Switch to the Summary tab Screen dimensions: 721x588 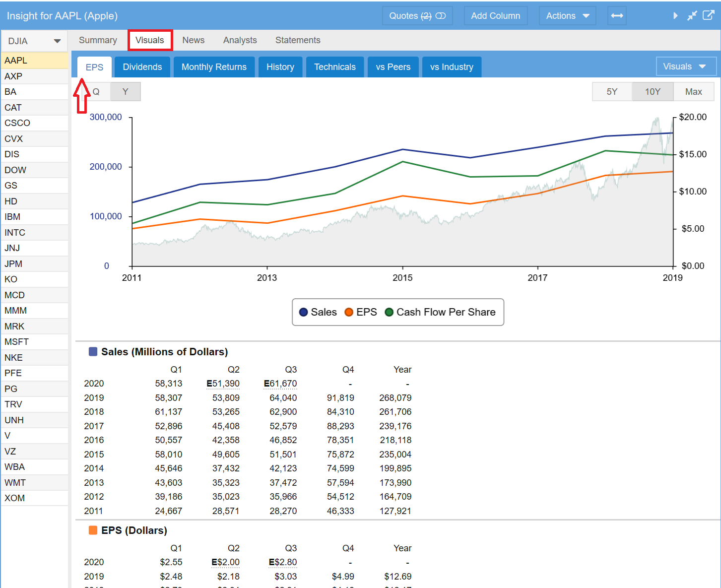(98, 40)
